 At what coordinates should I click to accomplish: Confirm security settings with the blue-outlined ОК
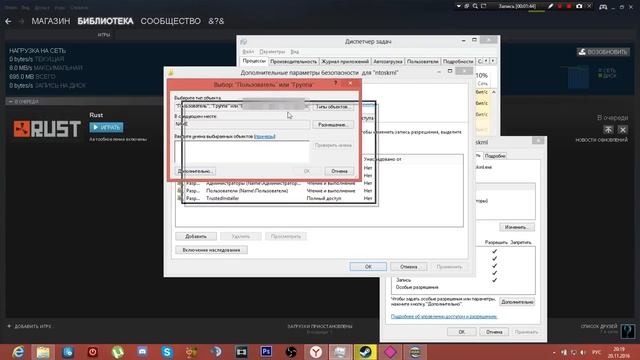point(368,267)
